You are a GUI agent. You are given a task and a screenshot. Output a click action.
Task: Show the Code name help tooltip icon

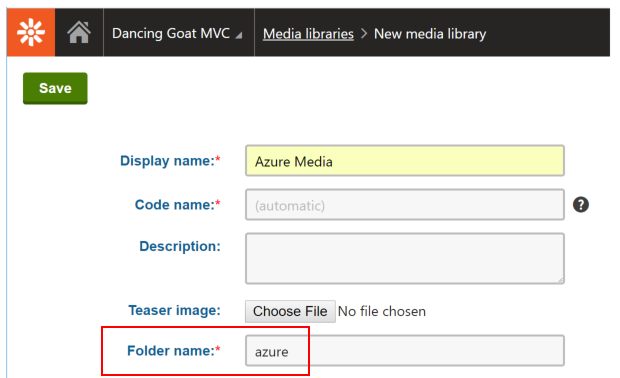(580, 204)
